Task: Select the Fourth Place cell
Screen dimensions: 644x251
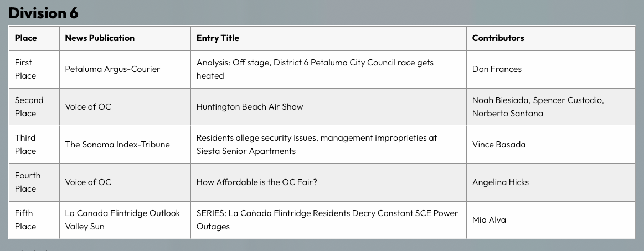Action: point(28,182)
